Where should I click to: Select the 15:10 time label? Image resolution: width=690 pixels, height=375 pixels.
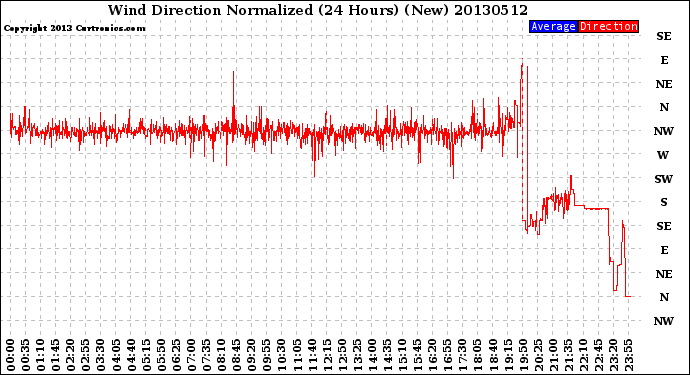[402, 355]
